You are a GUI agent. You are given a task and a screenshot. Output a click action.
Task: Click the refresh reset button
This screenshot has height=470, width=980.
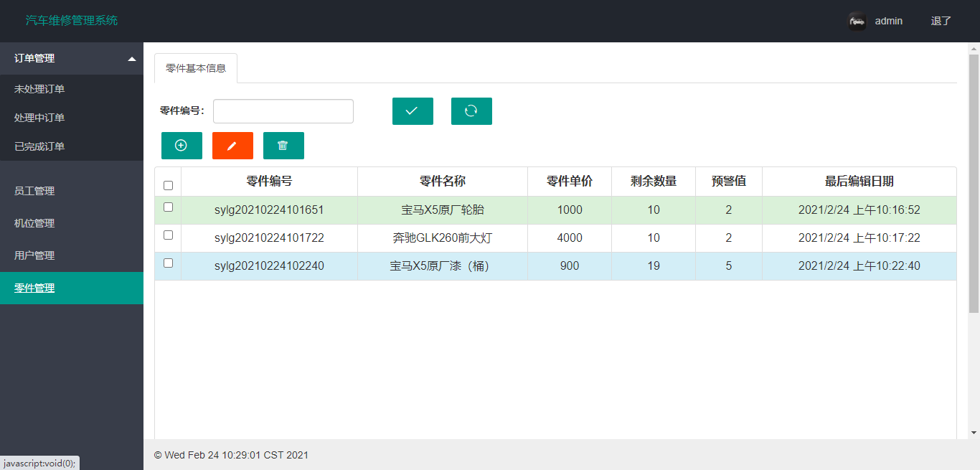pos(471,111)
